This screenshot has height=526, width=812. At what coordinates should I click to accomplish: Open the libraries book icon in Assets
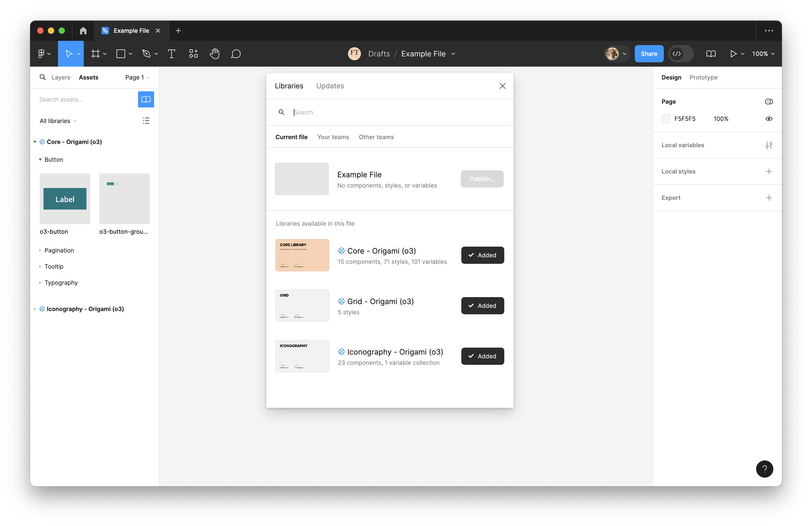point(146,99)
